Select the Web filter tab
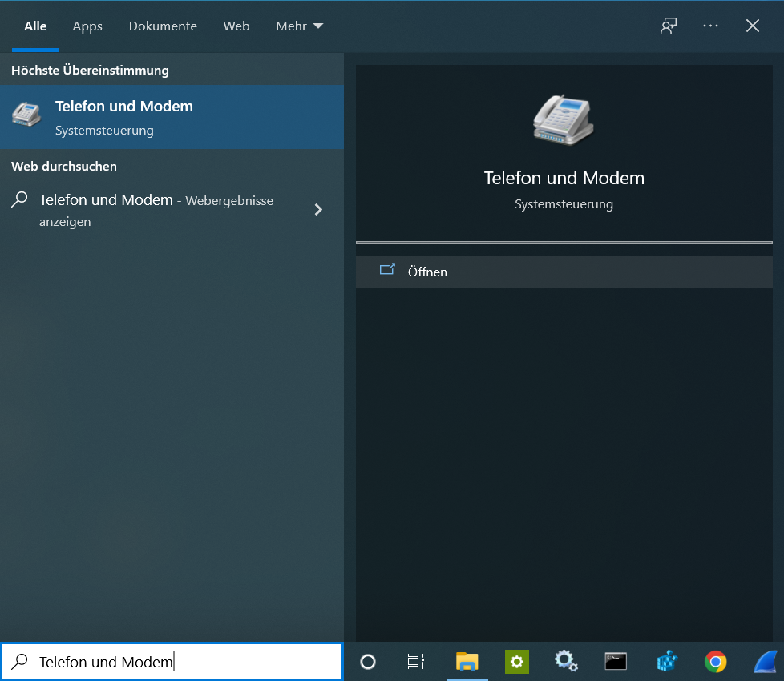The width and height of the screenshot is (784, 681). coord(236,26)
